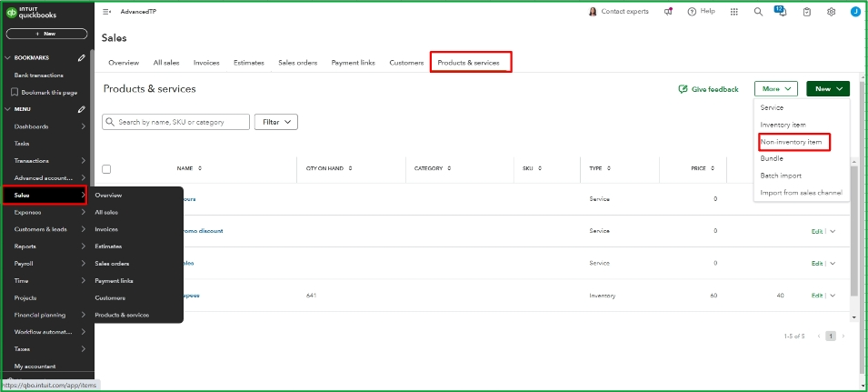Open Customers & leads in the sidebar
Image resolution: width=868 pixels, height=392 pixels.
click(40, 229)
